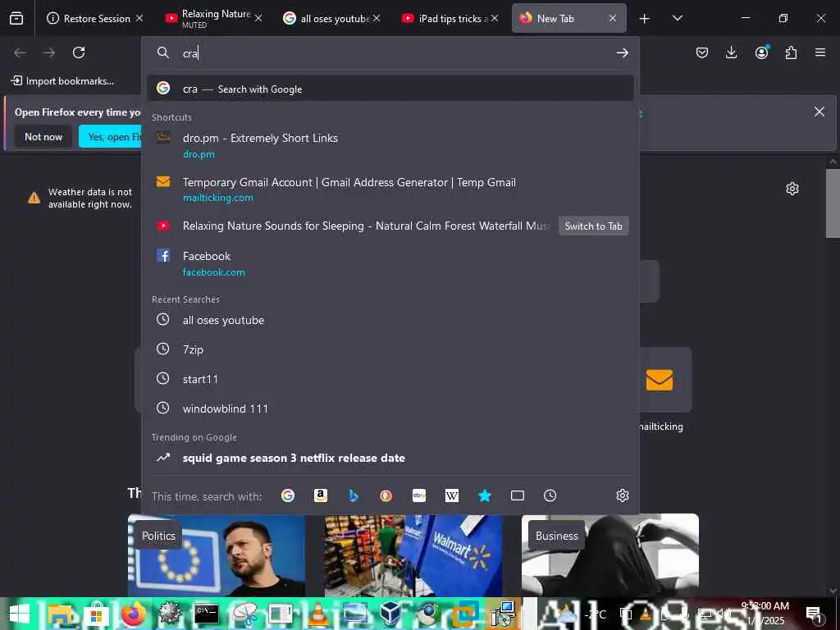This screenshot has width=840, height=630.
Task: Search this time with DuckDuckGo icon
Action: pyautogui.click(x=386, y=495)
